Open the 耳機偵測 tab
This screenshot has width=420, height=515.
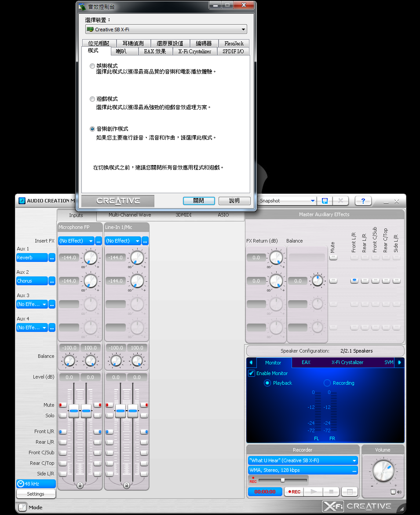click(x=133, y=43)
